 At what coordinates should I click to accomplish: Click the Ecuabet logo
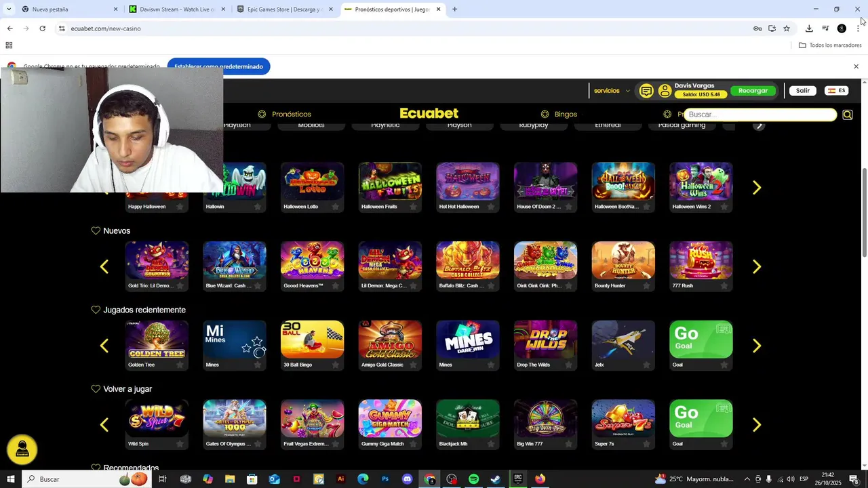coord(429,113)
